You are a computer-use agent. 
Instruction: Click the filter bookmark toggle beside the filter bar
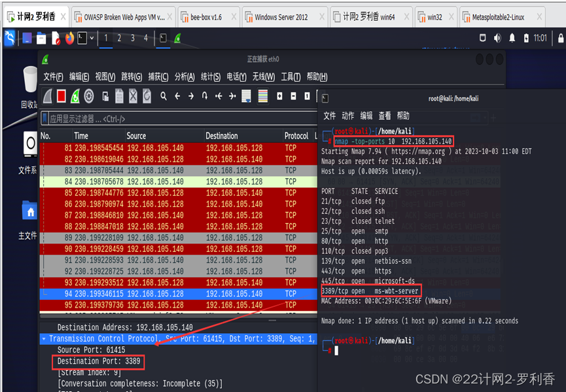(44, 118)
